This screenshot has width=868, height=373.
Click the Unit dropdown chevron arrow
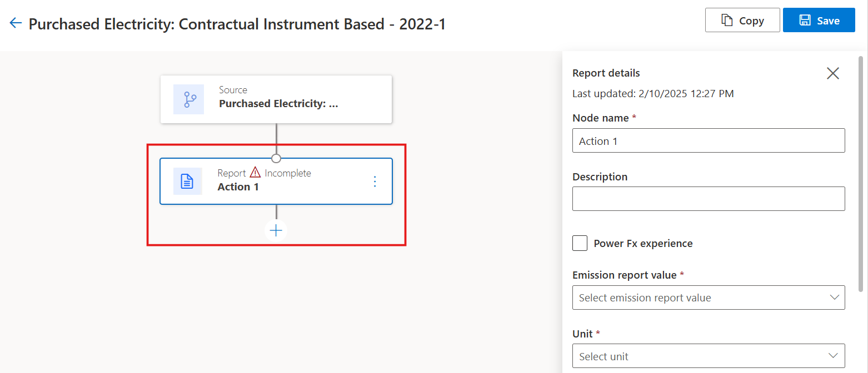click(x=833, y=356)
